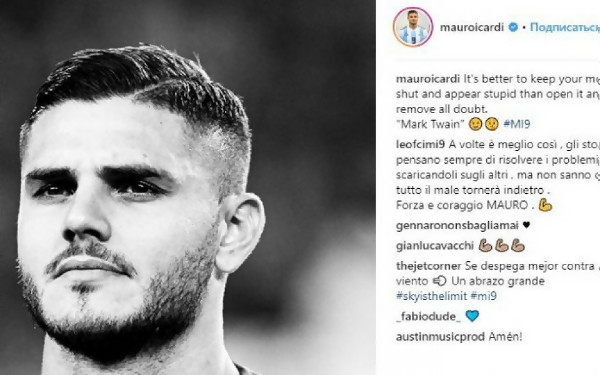Open austinmusicprod commenter profile
Image resolution: width=600 pixels, height=375 pixels.
441,337
